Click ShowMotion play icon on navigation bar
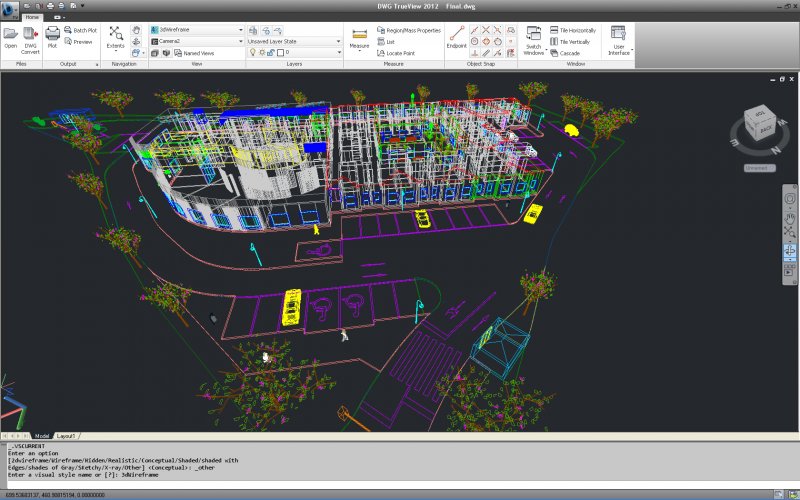800x500 pixels. pyautogui.click(x=789, y=272)
